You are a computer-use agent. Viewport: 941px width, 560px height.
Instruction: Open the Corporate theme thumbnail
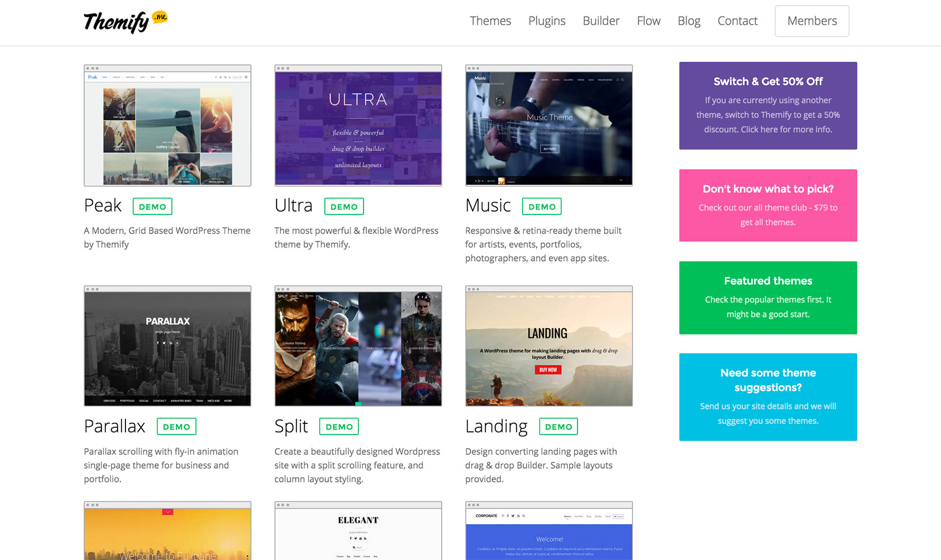549,531
